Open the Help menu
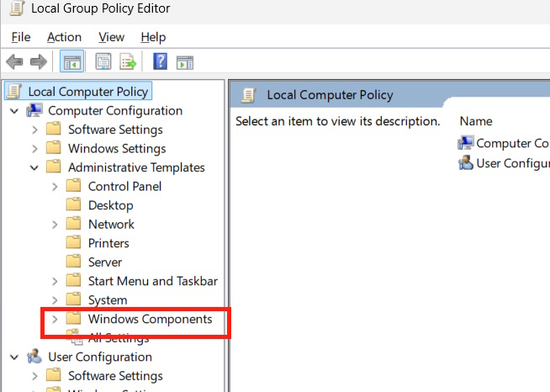 [x=153, y=37]
